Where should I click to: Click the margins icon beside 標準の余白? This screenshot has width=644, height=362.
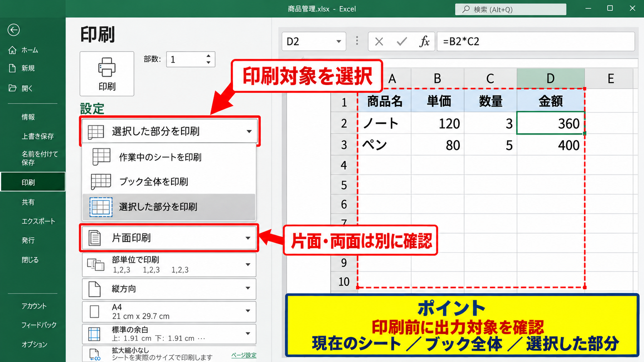pyautogui.click(x=94, y=334)
